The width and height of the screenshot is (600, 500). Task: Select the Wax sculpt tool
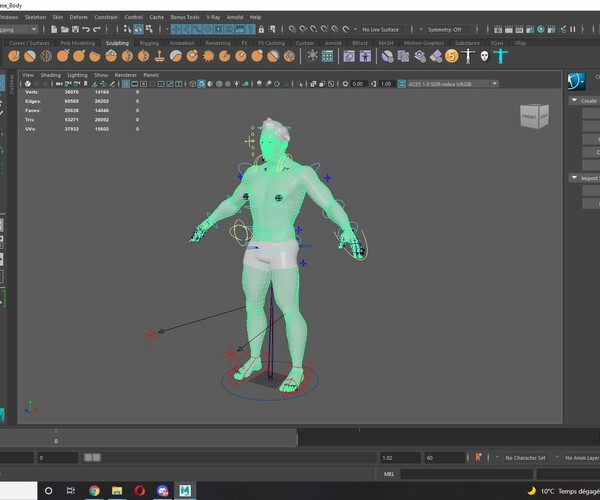176,56
